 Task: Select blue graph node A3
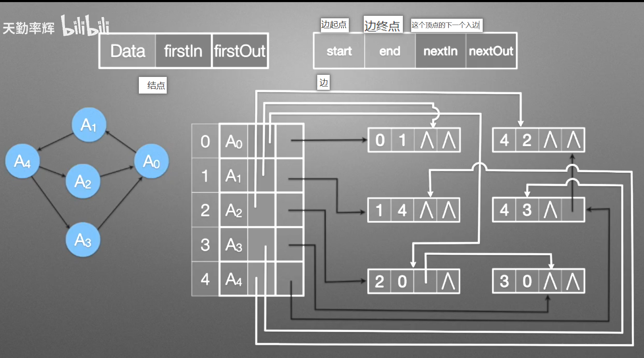(83, 239)
